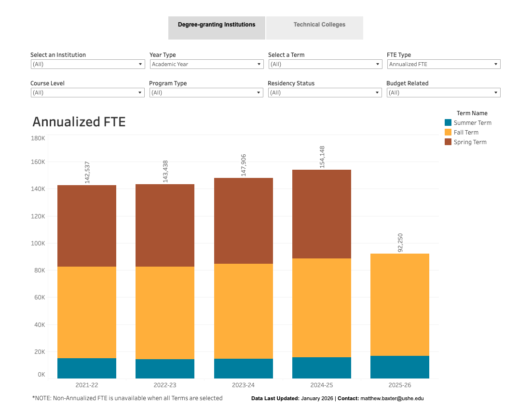The image size is (532, 405).
Task: Expand the Program Type filter
Action: tap(206, 93)
